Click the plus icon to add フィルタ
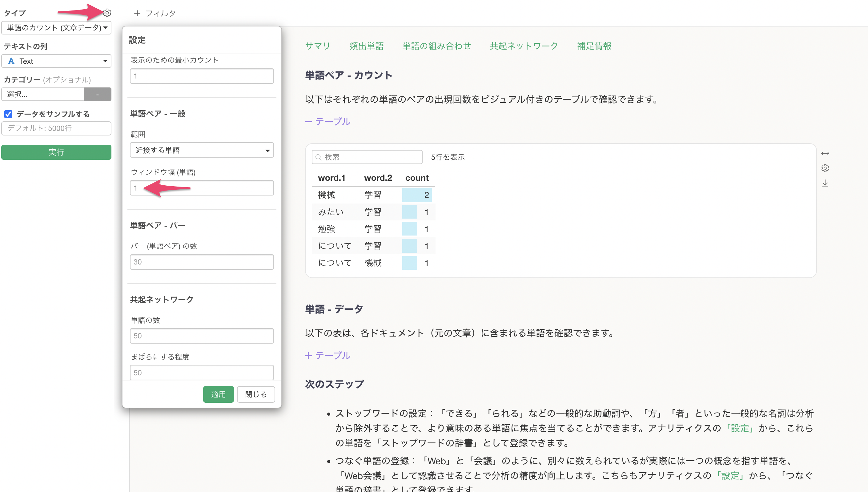 click(x=137, y=14)
